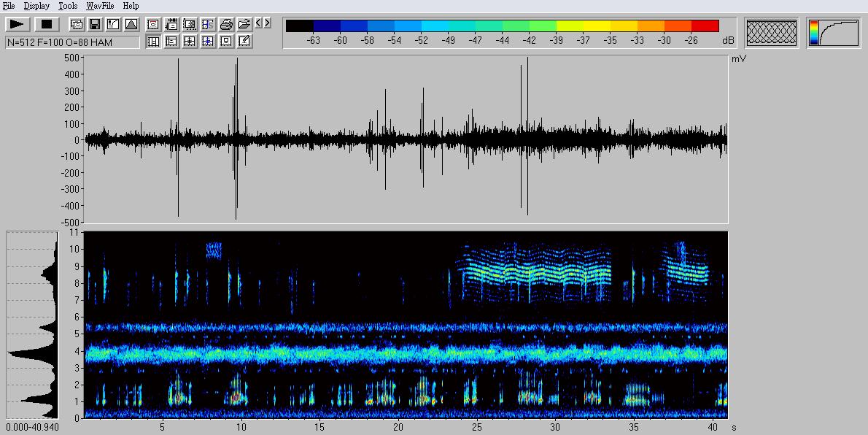This screenshot has width=868, height=435.
Task: Click the curve envelope icon next to save
Action: pyautogui.click(x=113, y=25)
